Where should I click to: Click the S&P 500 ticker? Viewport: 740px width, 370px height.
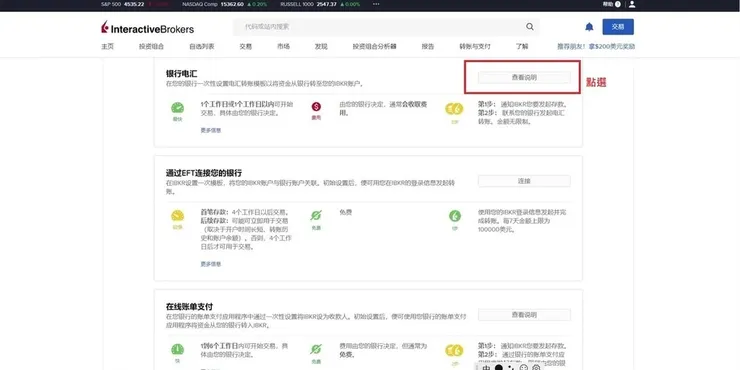click(136, 4)
